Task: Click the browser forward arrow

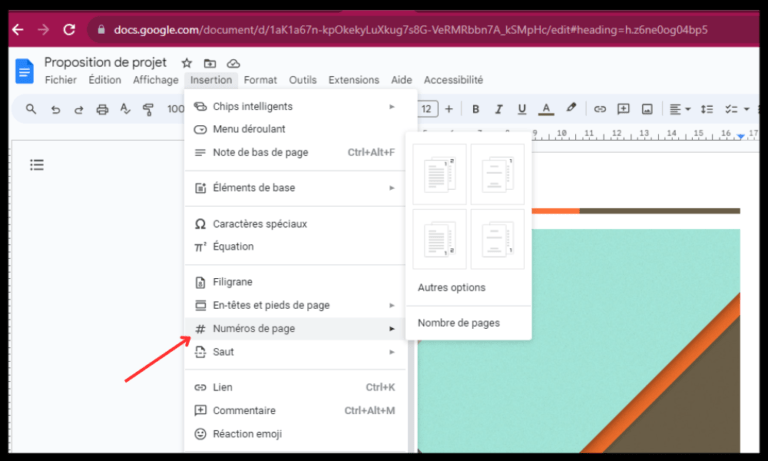Action: click(x=43, y=30)
